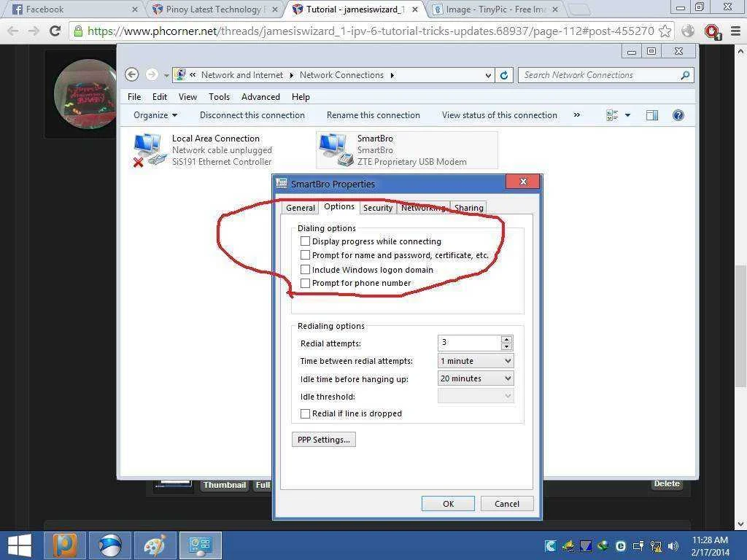Switch to the Sharing tab

click(x=469, y=208)
